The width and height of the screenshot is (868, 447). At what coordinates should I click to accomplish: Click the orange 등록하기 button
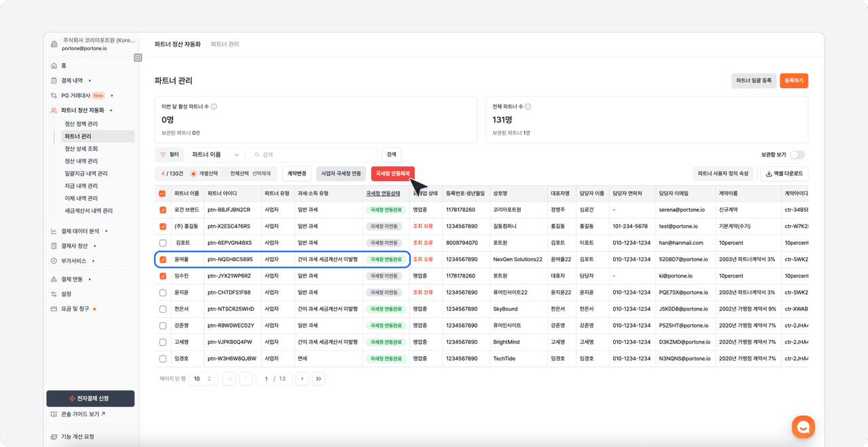(793, 81)
